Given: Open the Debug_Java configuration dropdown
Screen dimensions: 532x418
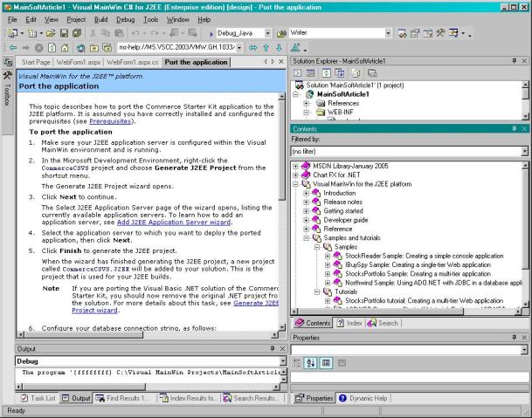Looking at the screenshot, I should coord(267,33).
